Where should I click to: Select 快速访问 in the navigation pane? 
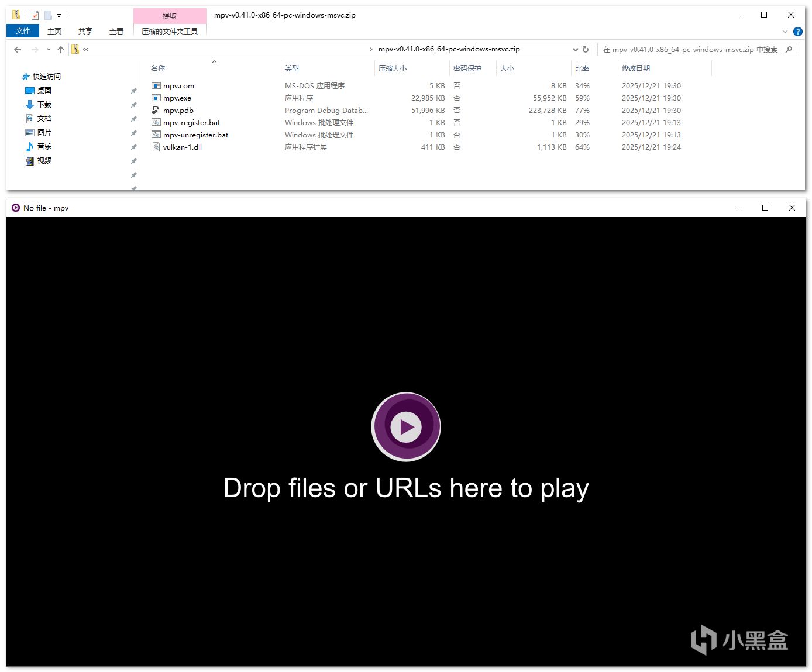tap(47, 77)
